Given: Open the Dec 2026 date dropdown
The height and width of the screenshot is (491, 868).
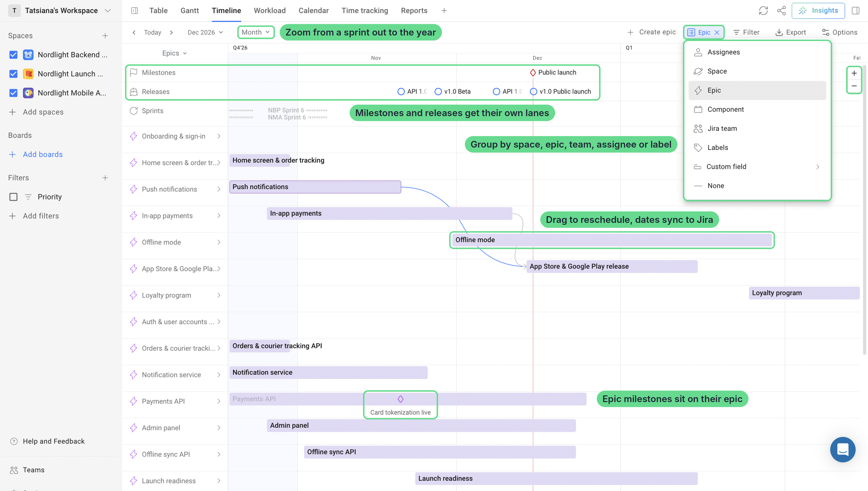Looking at the screenshot, I should click(x=205, y=32).
